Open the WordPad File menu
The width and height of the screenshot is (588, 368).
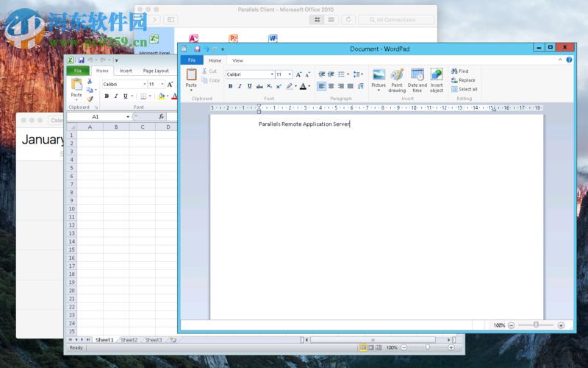(x=192, y=60)
